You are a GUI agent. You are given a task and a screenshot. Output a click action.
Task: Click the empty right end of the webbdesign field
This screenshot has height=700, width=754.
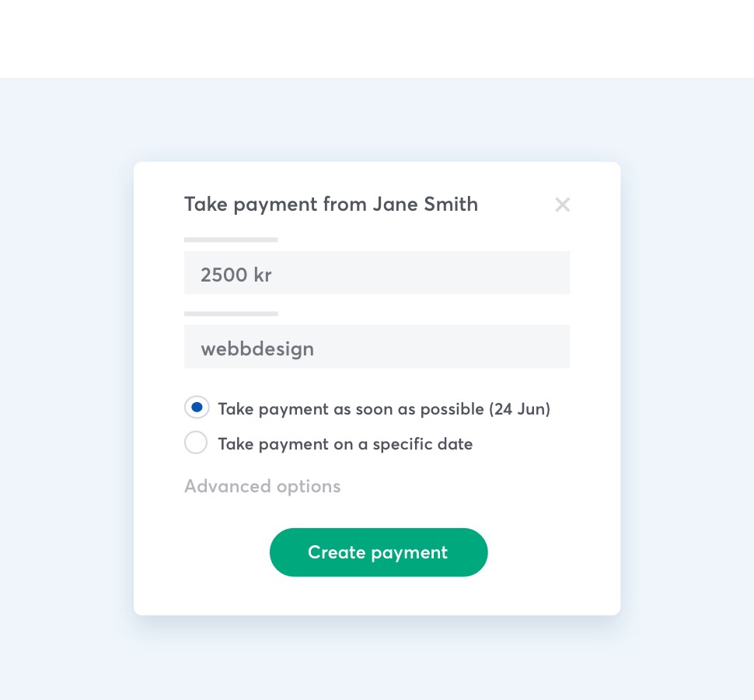click(x=529, y=347)
